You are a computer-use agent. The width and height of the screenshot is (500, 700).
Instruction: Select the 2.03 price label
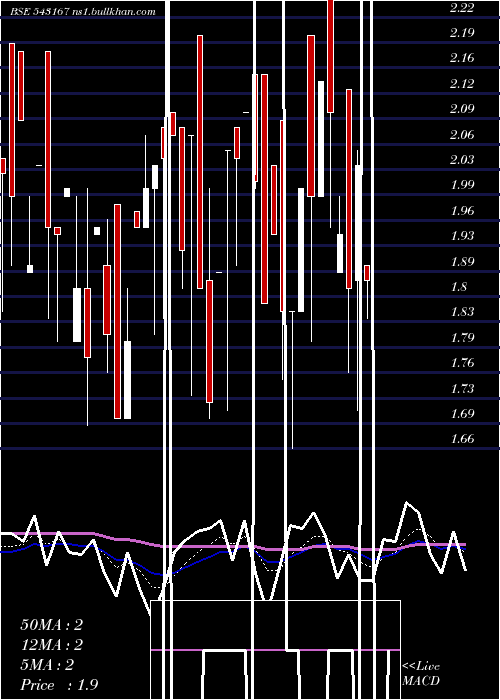tap(462, 160)
